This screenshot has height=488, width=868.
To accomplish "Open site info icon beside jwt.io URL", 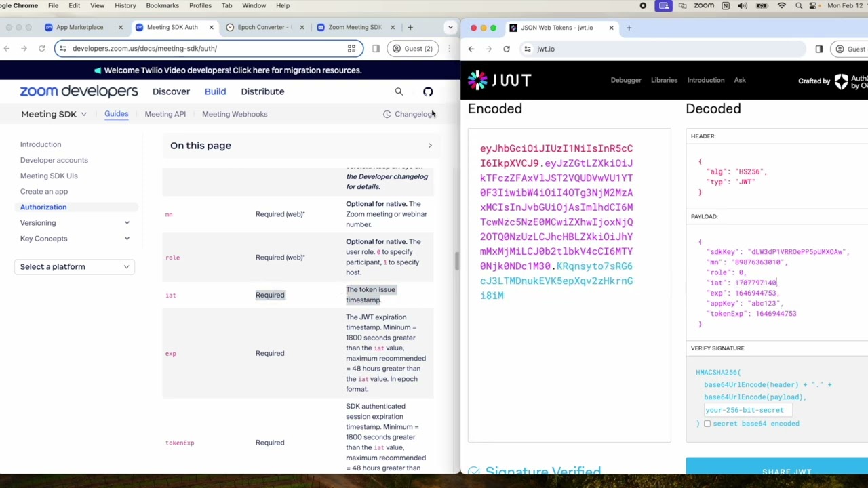I will (x=528, y=49).
